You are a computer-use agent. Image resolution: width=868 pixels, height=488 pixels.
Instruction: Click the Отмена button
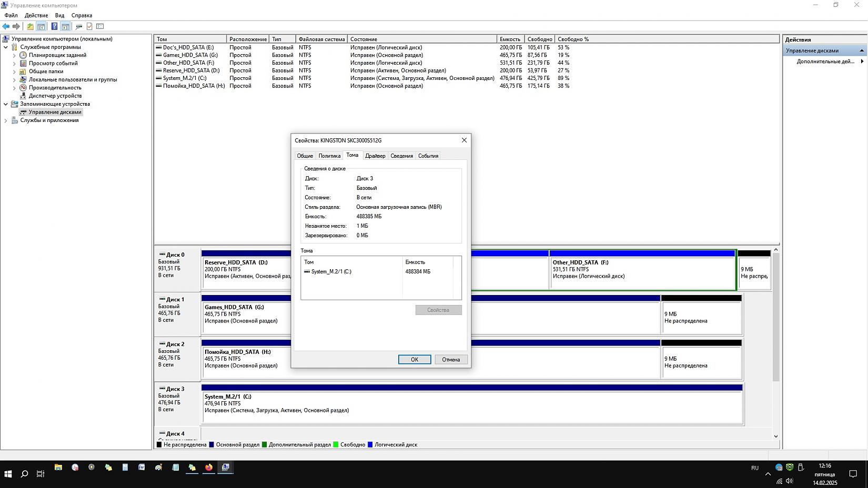[451, 360]
